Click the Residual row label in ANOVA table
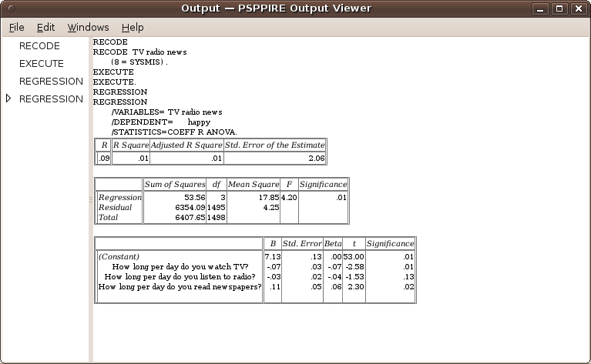Screen dimensions: 591x364 pos(116,207)
